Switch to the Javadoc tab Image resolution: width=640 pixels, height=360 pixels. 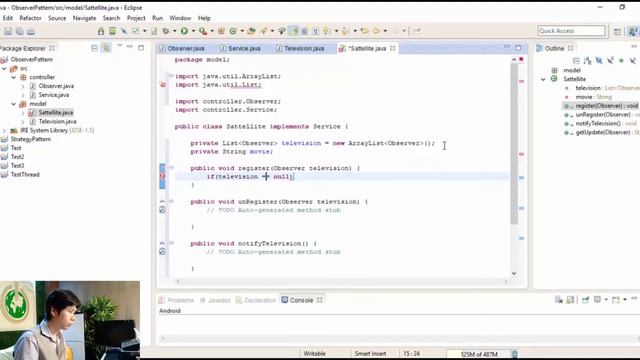215,300
